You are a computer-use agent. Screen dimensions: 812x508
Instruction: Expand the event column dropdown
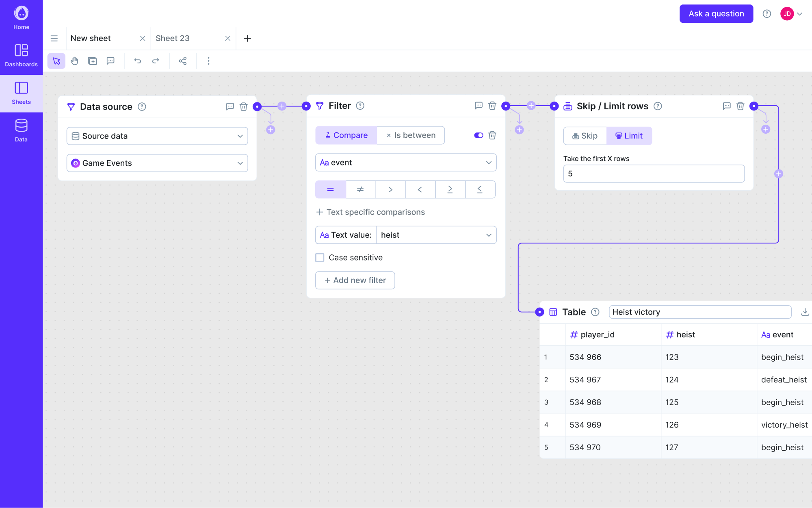tap(405, 163)
